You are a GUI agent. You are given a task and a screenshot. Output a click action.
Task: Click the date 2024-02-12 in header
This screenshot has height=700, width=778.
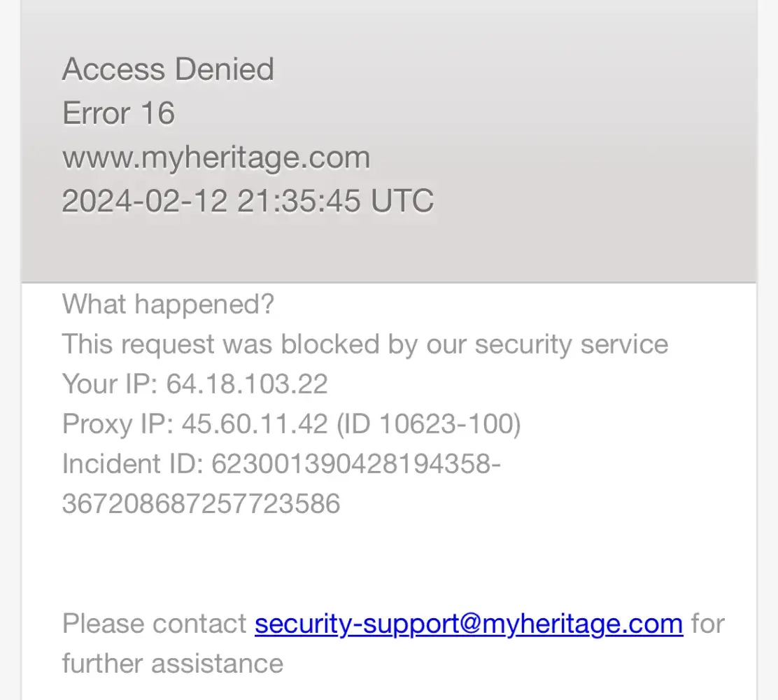point(145,201)
